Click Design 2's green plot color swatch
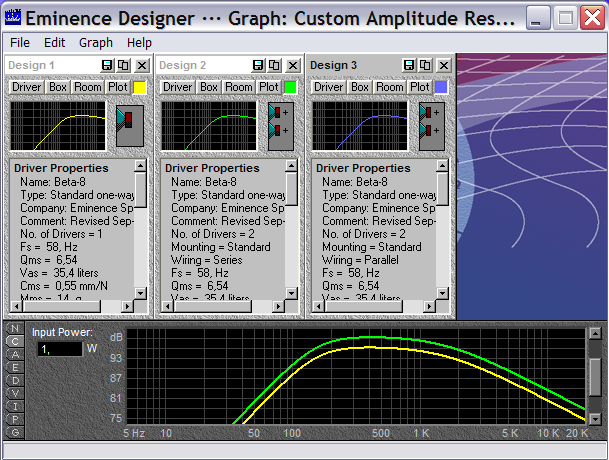609x460 pixels. pos(291,87)
